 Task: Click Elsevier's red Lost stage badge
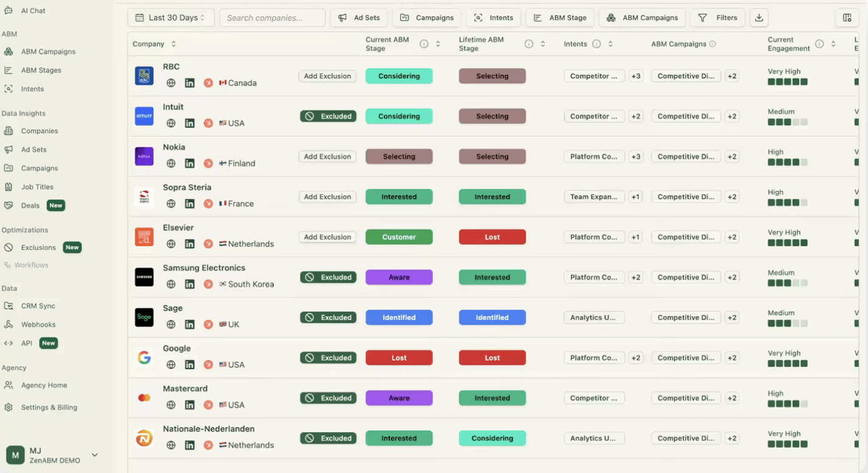(x=492, y=237)
